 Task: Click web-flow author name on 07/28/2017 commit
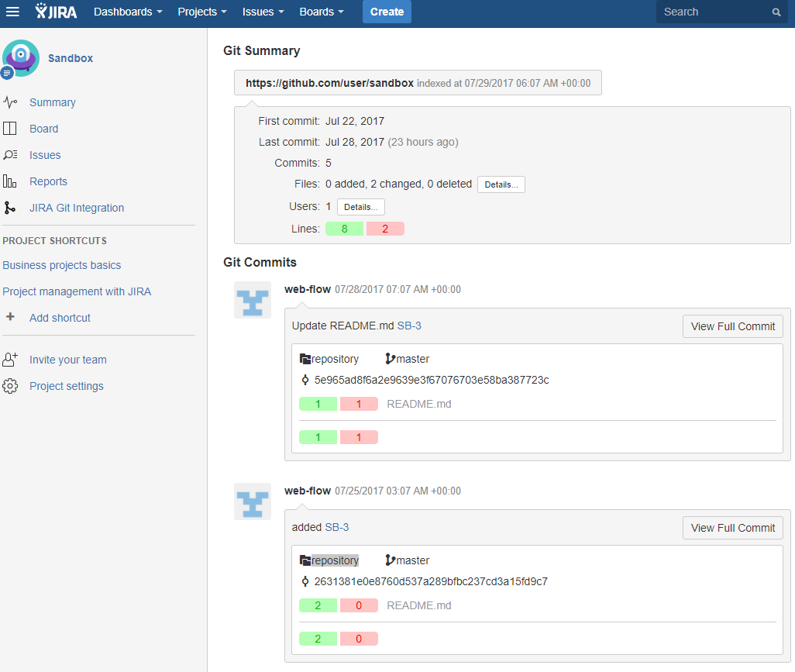308,289
